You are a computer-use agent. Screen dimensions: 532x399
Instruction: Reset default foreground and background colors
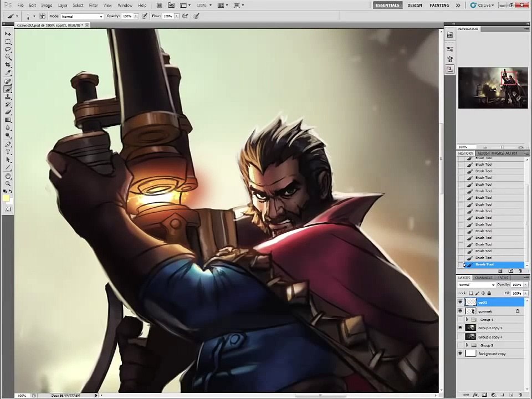coord(5,191)
